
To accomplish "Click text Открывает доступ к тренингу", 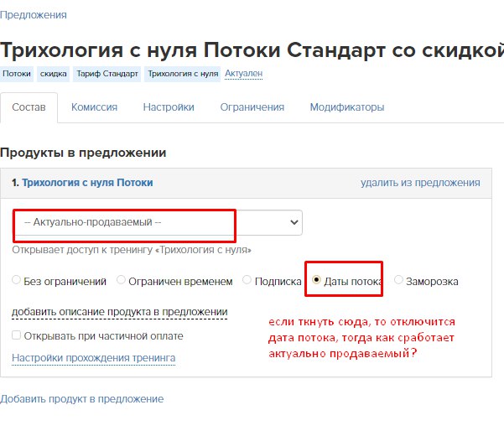I will click(x=82, y=250).
